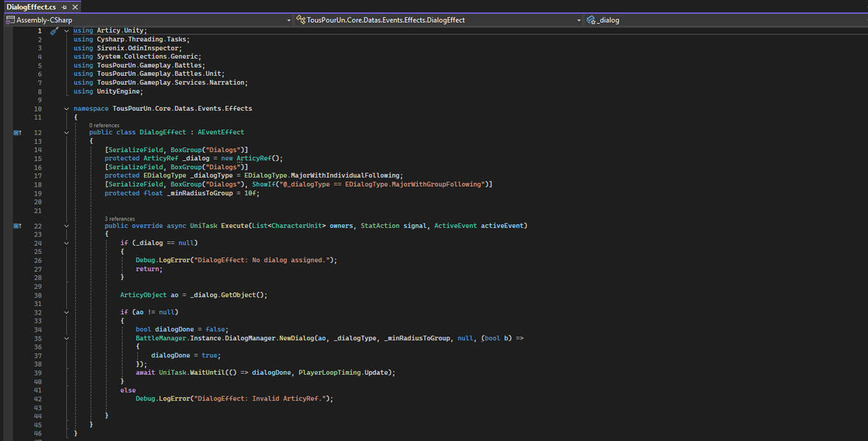The height and width of the screenshot is (441, 868).
Task: Close the DialogEffect.cs tab
Action: [x=75, y=7]
